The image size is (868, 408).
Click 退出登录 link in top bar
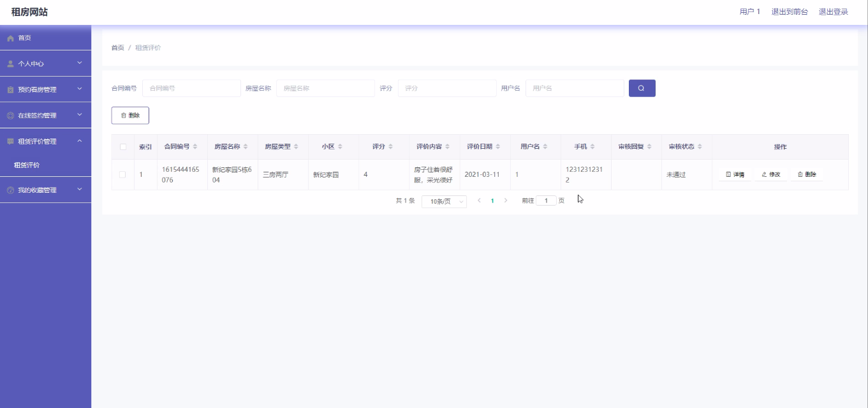[x=833, y=11]
